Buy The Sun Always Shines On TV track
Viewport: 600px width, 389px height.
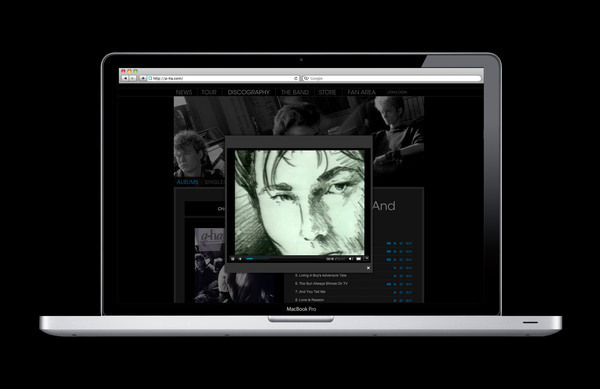tap(409, 284)
